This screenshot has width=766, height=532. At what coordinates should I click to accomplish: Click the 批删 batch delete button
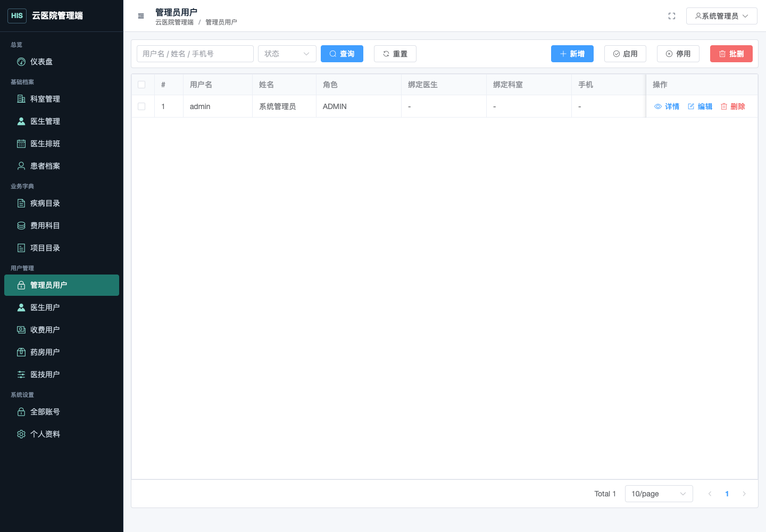(x=731, y=54)
